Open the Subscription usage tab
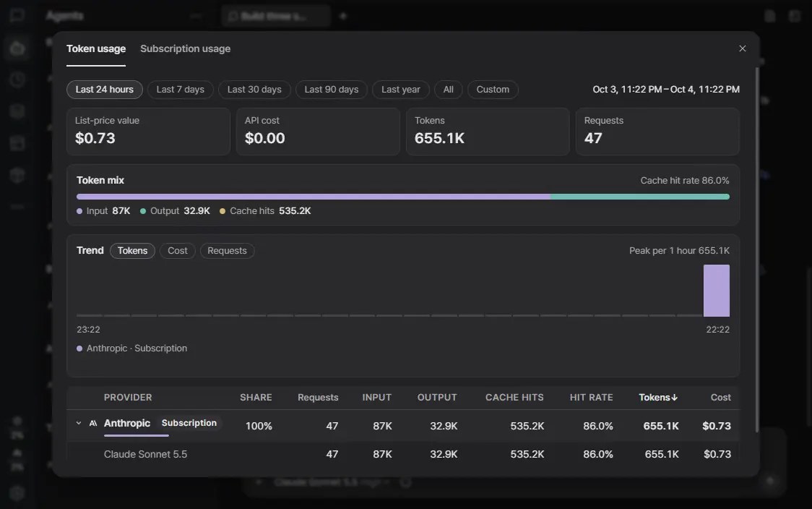812x509 pixels. tap(186, 48)
